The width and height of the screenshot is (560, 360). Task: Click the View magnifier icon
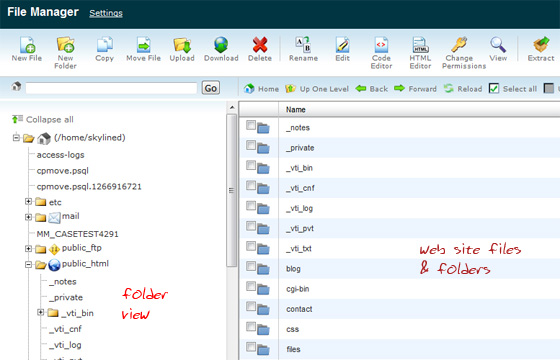pos(498,45)
